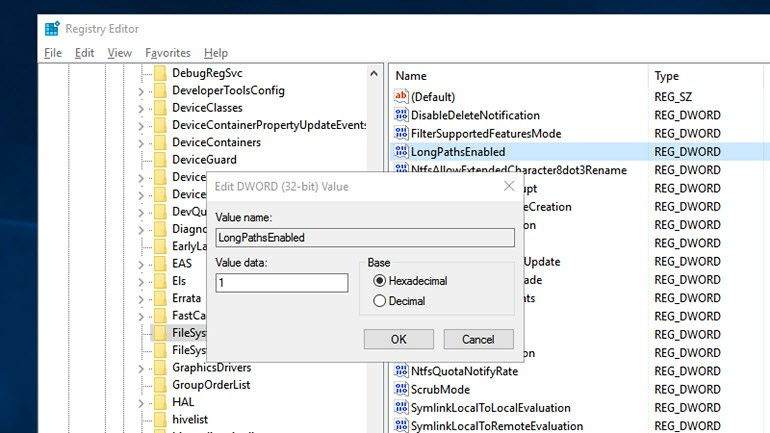
Task: Open the File menu
Action: pos(53,53)
